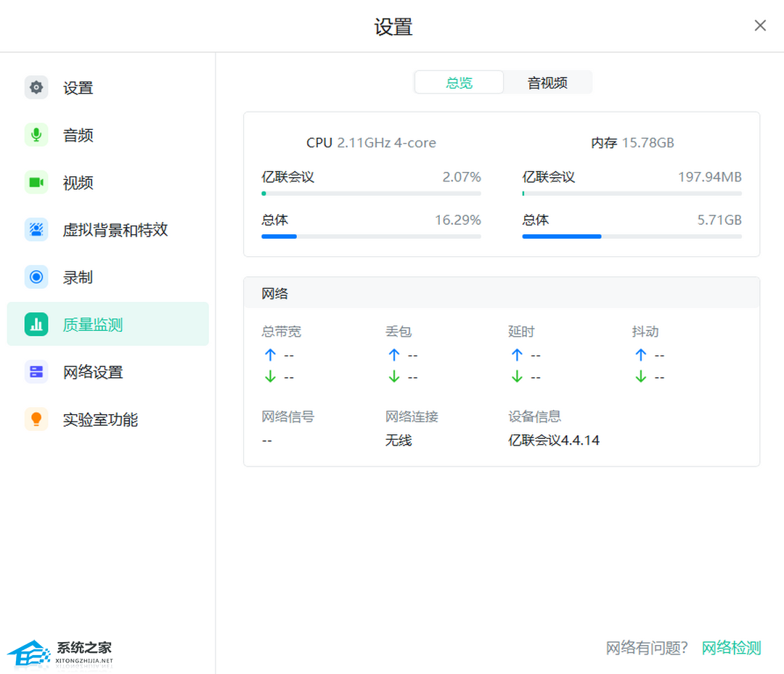Click the 内存 15.78GB heading
This screenshot has width=784, height=674.
[x=632, y=143]
